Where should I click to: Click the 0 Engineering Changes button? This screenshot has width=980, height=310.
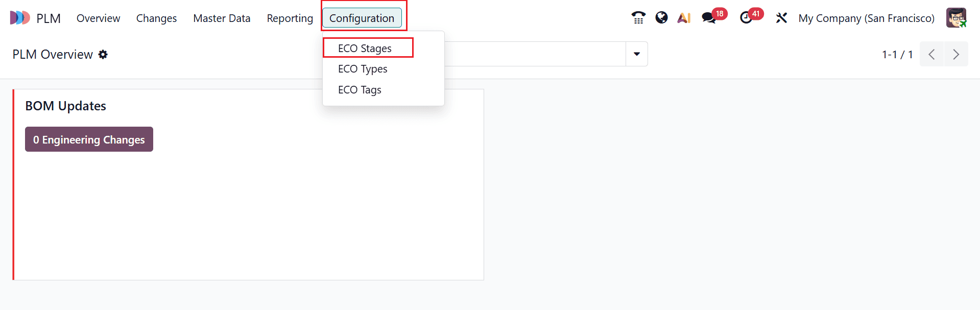coord(89,139)
